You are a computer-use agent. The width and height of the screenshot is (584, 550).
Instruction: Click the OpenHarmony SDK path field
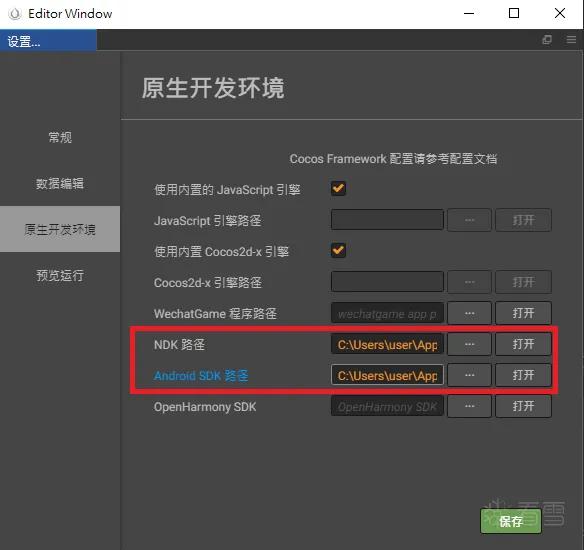point(387,406)
